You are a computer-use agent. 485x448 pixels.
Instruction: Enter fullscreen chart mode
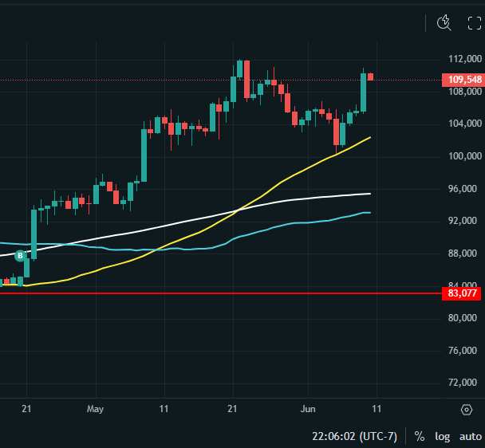click(x=474, y=23)
